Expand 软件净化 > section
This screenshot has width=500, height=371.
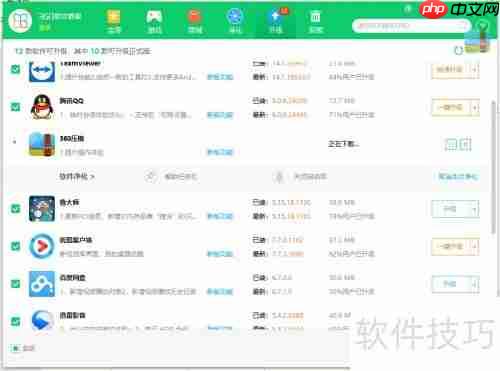pyautogui.click(x=77, y=176)
